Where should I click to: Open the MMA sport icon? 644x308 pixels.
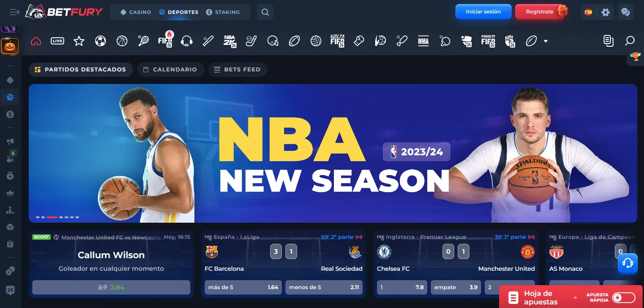tap(423, 41)
